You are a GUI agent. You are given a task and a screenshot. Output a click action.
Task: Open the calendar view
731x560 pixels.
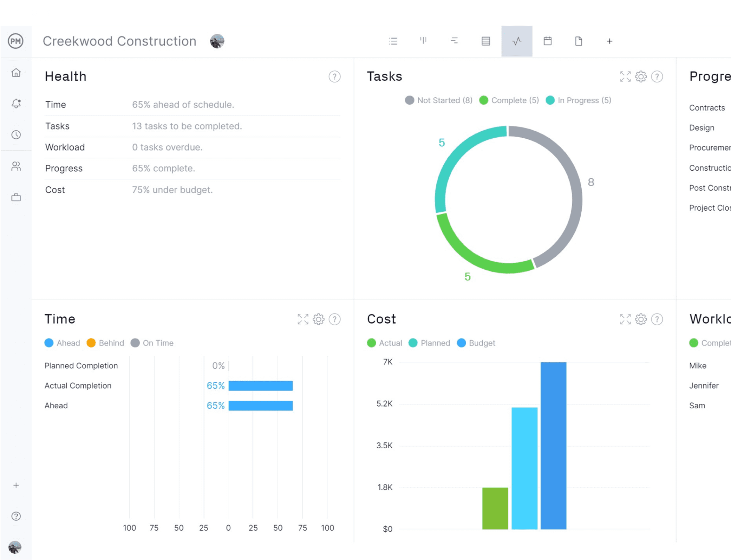(x=548, y=41)
